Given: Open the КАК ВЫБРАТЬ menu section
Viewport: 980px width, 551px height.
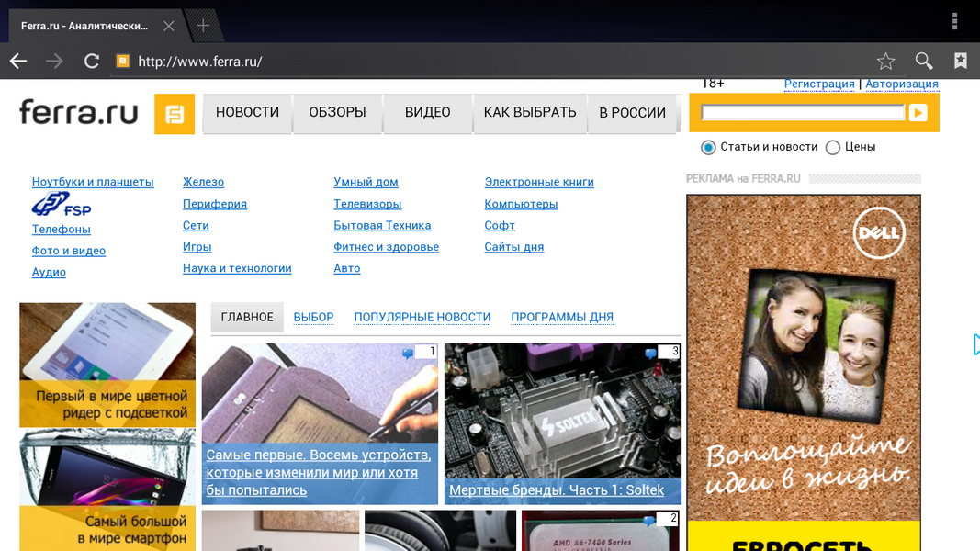Looking at the screenshot, I should [530, 113].
